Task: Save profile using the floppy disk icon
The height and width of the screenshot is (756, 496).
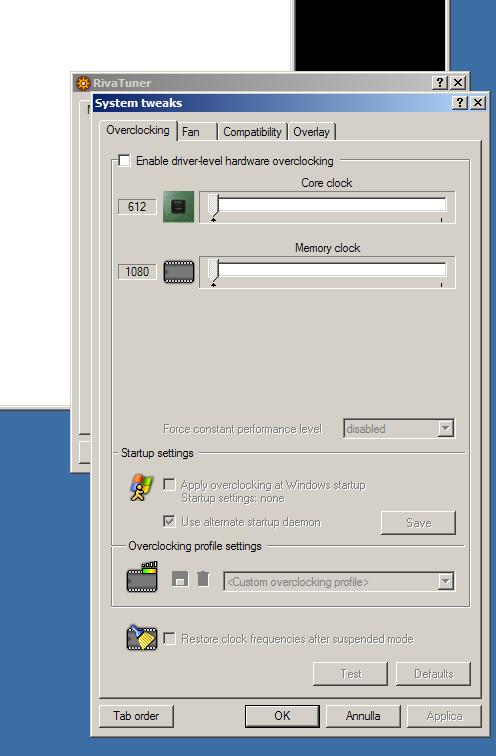Action: pyautogui.click(x=180, y=579)
